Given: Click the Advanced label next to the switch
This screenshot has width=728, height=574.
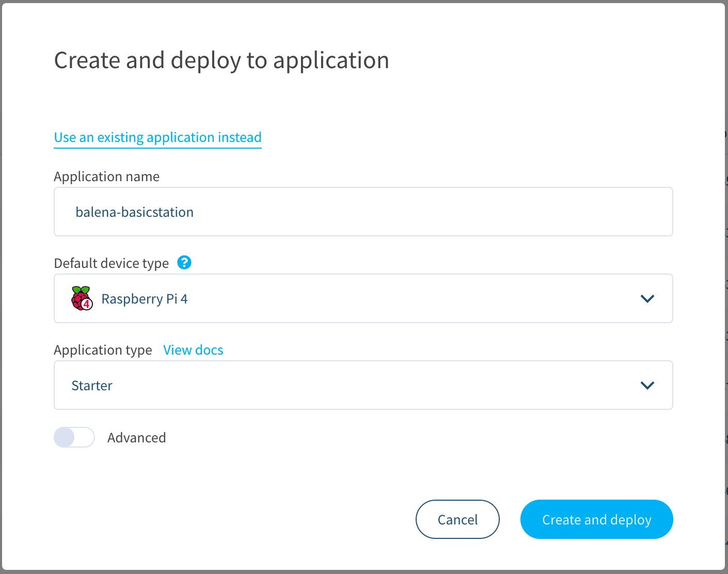Looking at the screenshot, I should [x=136, y=437].
